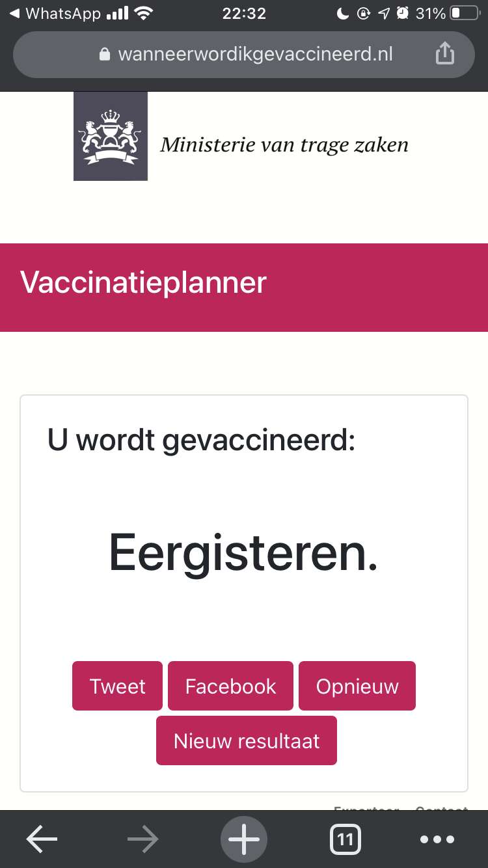Screen dimensions: 488x868
Task: Click the Tweet button
Action: tap(117, 686)
